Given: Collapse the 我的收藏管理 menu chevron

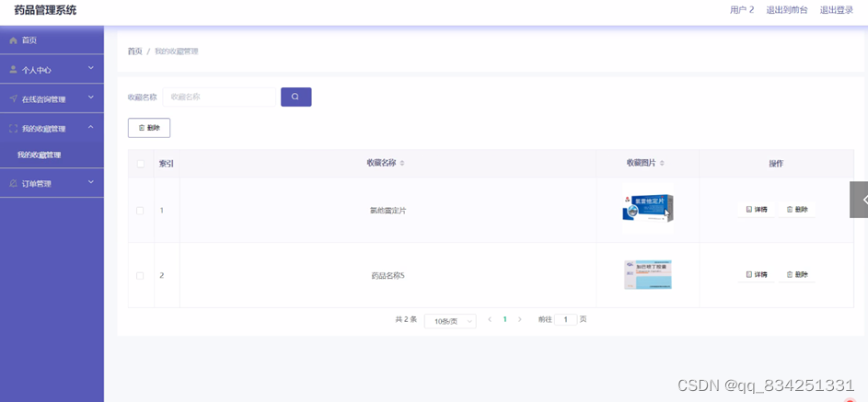Looking at the screenshot, I should [91, 127].
